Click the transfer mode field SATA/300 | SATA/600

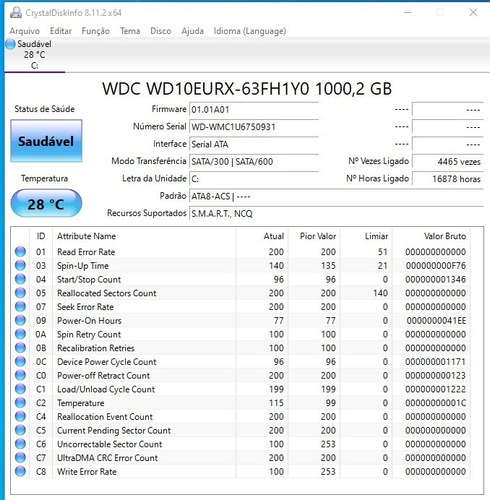pos(254,162)
